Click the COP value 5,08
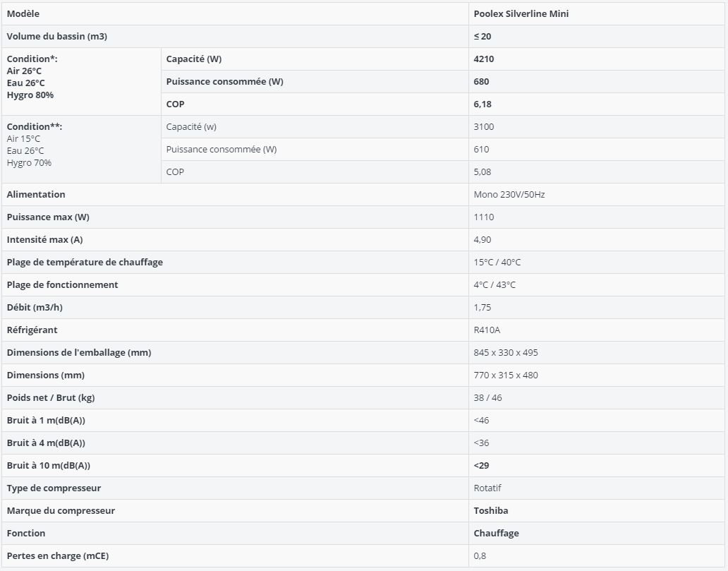This screenshot has width=728, height=571. point(483,172)
